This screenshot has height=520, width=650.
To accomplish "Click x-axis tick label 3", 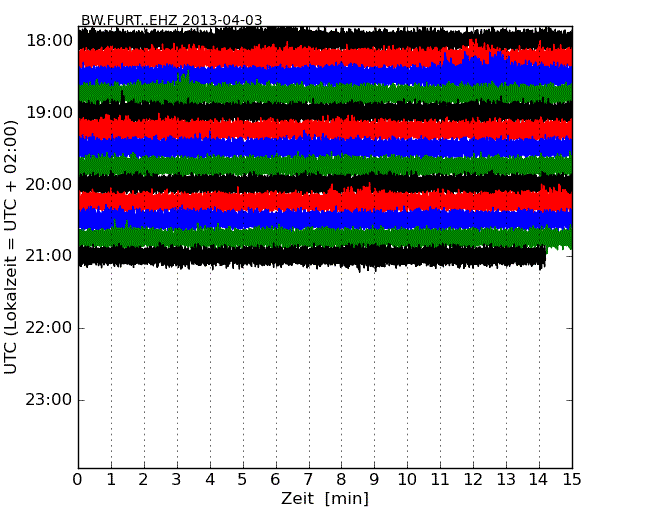I will [177, 480].
